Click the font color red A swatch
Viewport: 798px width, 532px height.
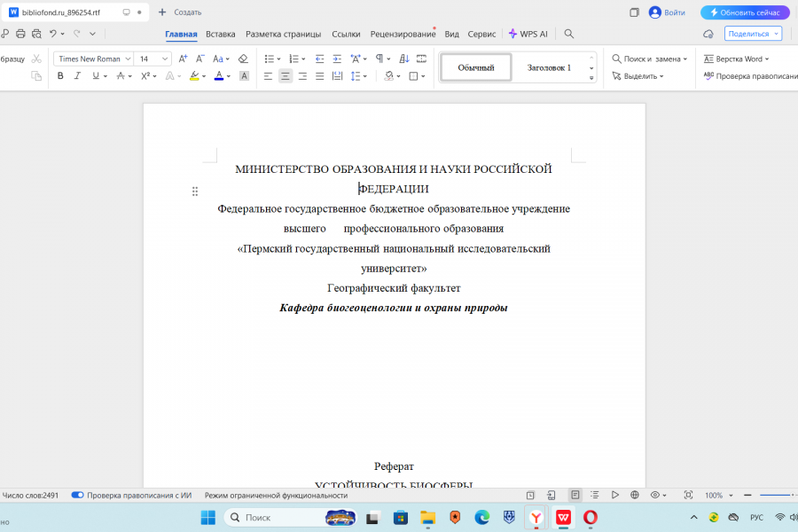219,76
